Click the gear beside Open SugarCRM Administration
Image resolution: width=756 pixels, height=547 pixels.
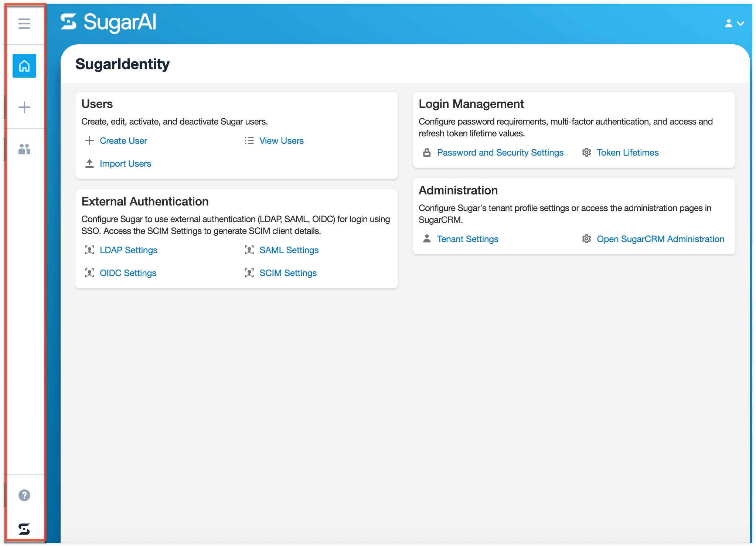click(587, 239)
